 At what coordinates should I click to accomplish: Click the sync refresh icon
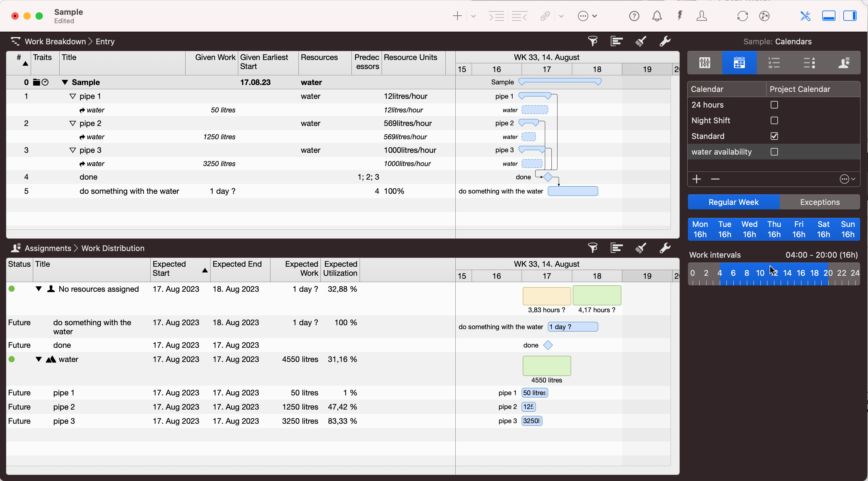(x=742, y=16)
